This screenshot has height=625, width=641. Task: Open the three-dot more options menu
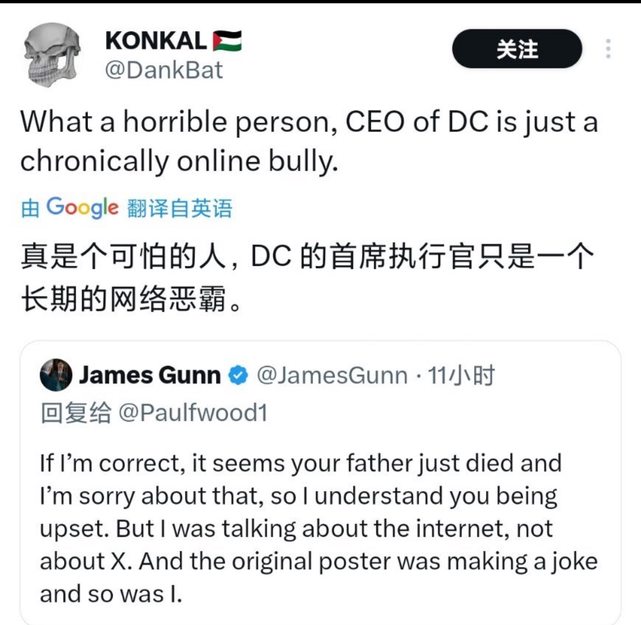tap(609, 49)
